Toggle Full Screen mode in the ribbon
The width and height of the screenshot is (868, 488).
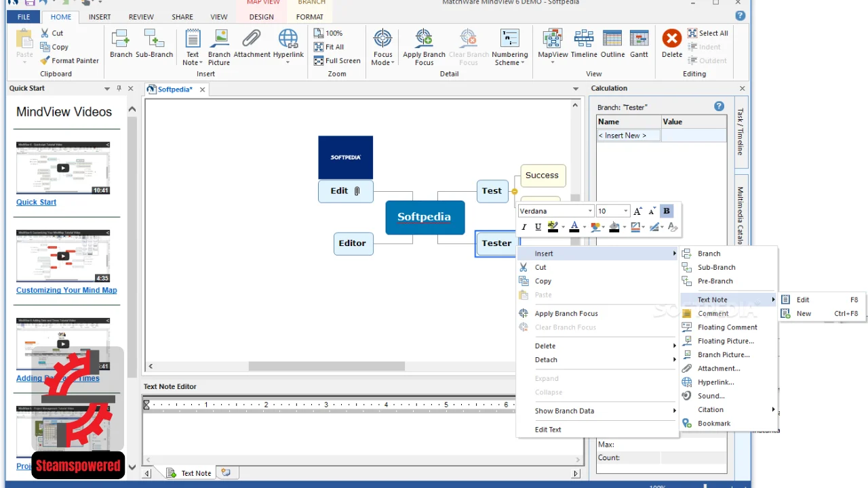tap(337, 60)
